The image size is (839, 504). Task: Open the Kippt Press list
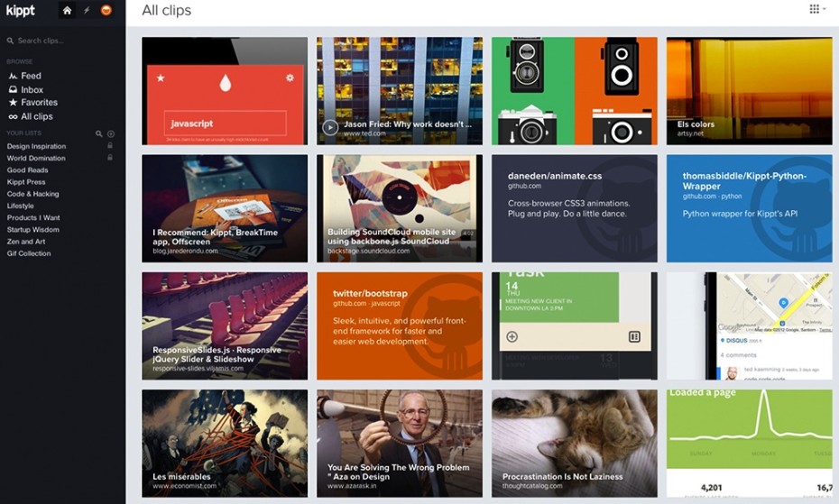point(25,182)
